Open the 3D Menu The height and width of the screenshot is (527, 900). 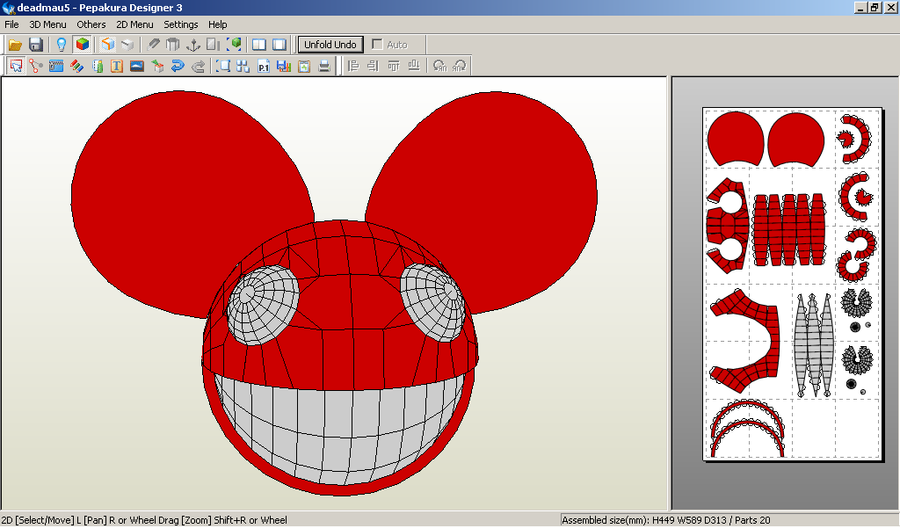click(48, 24)
